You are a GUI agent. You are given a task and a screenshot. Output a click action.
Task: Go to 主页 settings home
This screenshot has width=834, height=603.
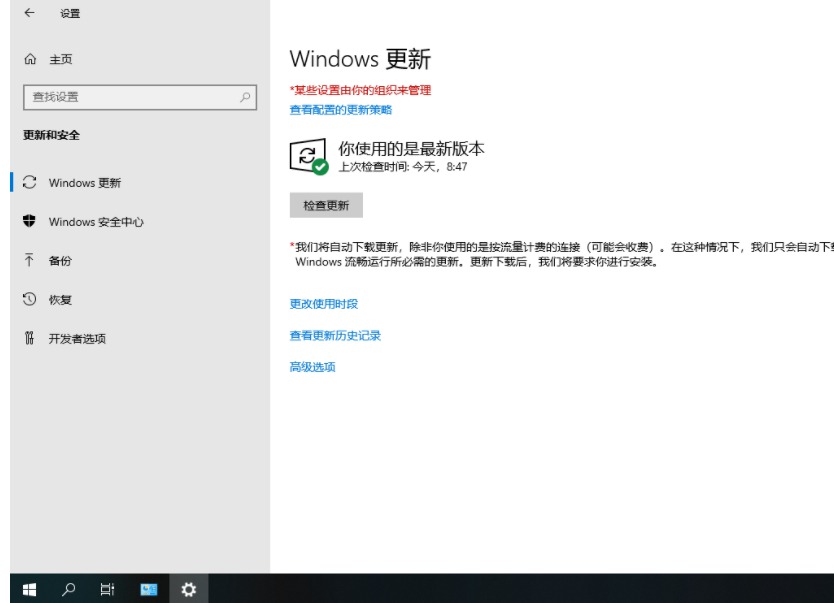140,59
